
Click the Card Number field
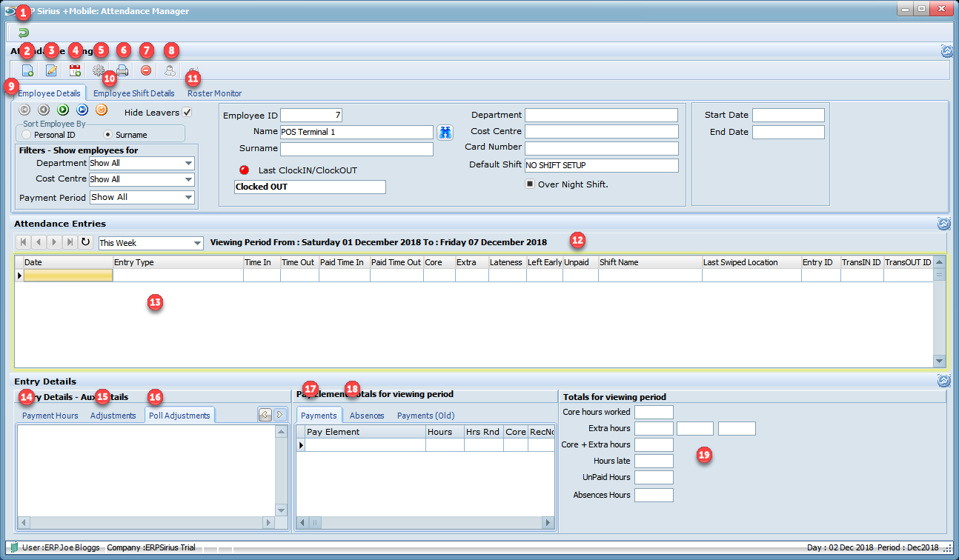(602, 147)
